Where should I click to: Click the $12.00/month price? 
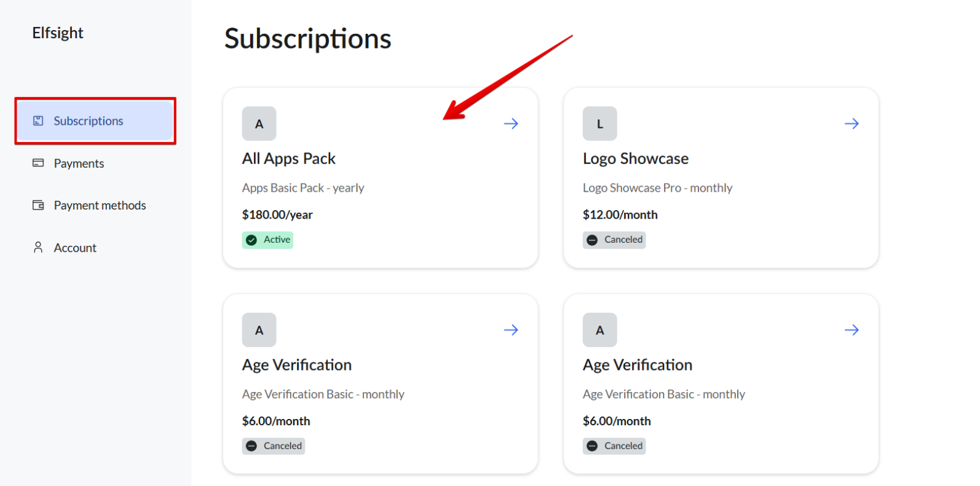620,214
